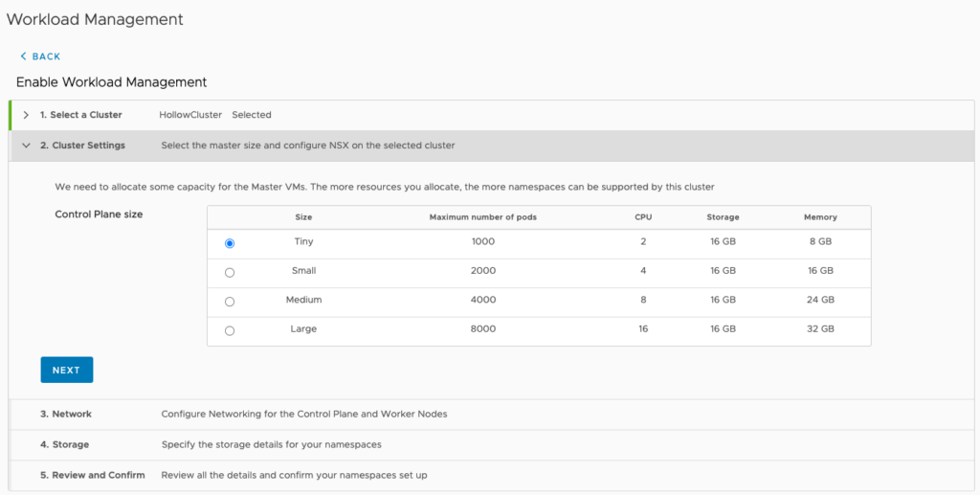Image resolution: width=980 pixels, height=495 pixels.
Task: Click the Large row's 8000 pods cell
Action: coord(483,329)
